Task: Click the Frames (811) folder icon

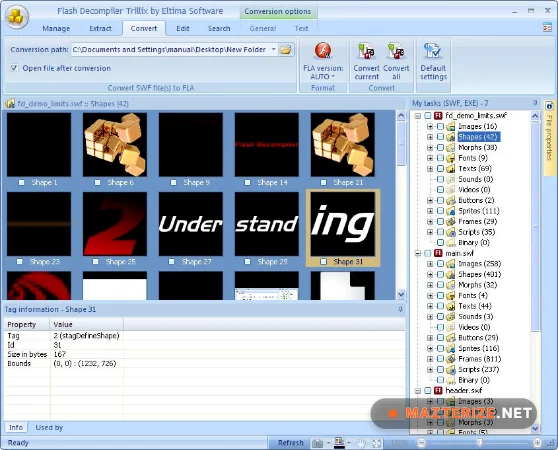Action: pyautogui.click(x=451, y=359)
